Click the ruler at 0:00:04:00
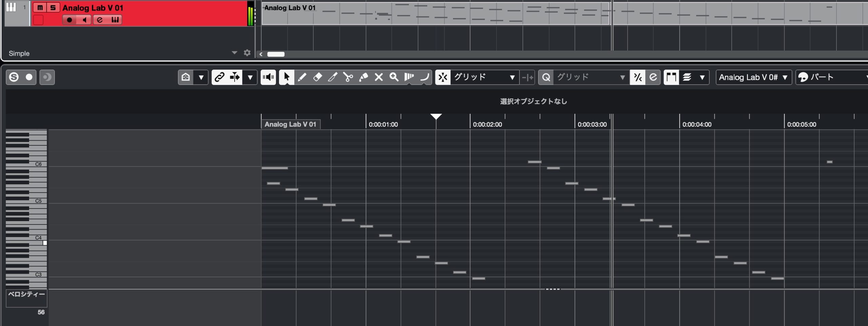Viewport: 868px width, 326px height. pyautogui.click(x=697, y=124)
